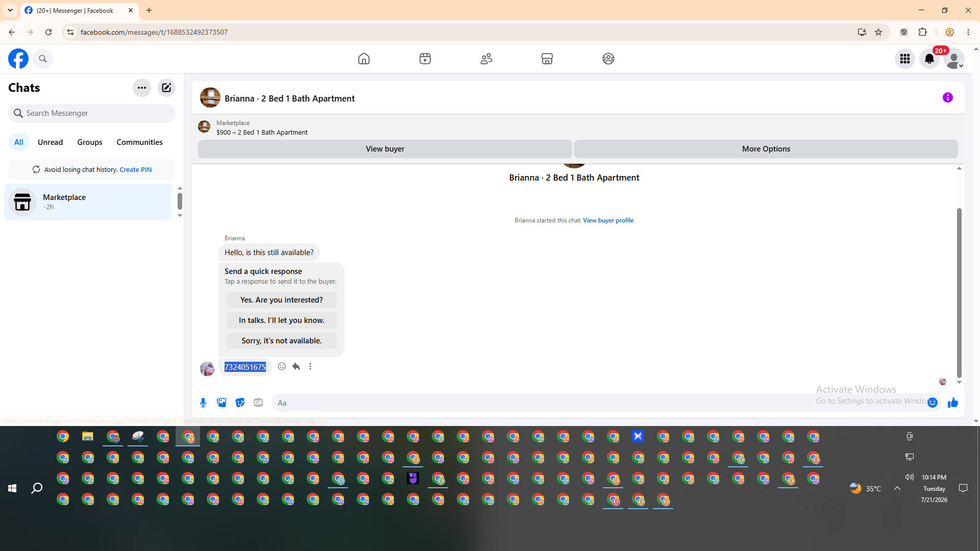Open the GIF picker
This screenshot has height=551, width=980.
tap(258, 403)
